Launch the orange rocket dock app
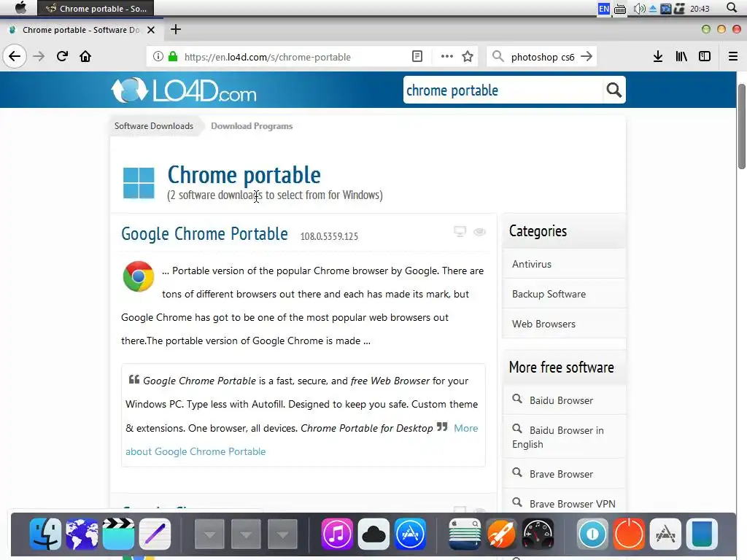The height and width of the screenshot is (560, 747). 501,534
